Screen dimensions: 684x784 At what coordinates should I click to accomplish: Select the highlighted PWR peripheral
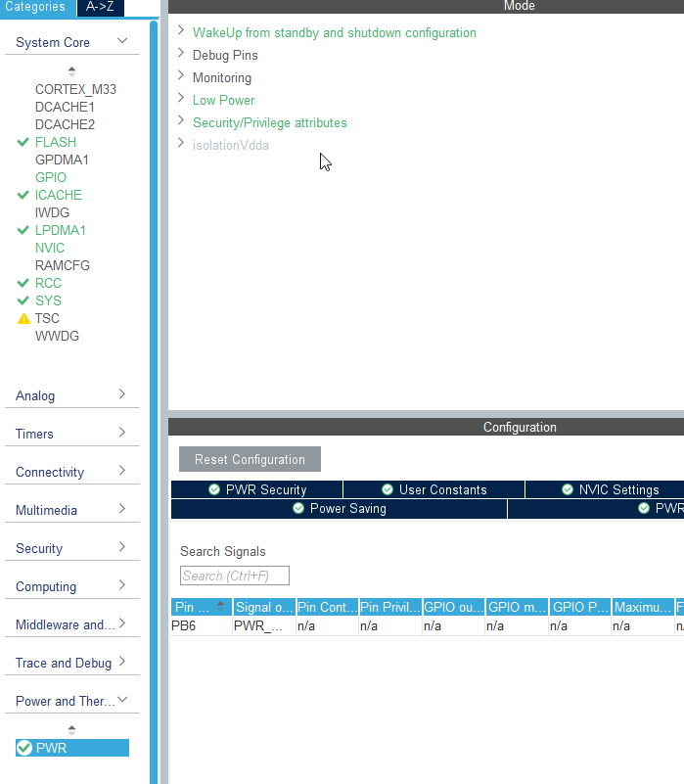tap(72, 748)
